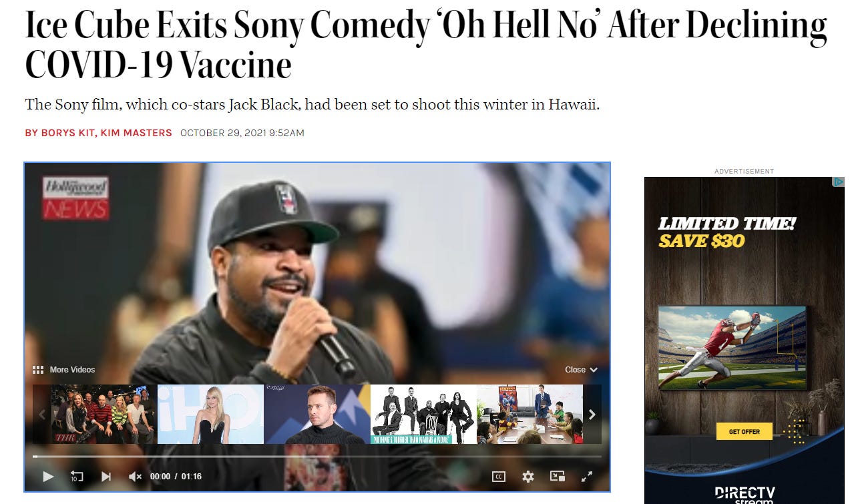This screenshot has height=504, width=850.
Task: Skip to the next video
Action: (105, 476)
